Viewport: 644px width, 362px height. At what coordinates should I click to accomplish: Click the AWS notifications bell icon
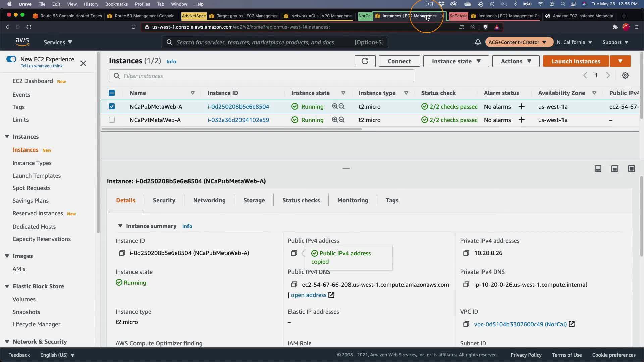(x=478, y=42)
